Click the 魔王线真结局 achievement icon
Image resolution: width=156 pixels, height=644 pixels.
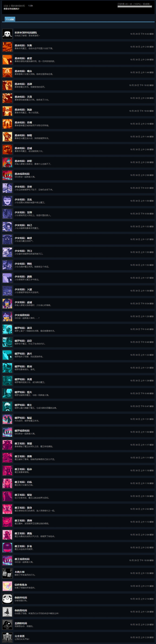click(x=7, y=560)
